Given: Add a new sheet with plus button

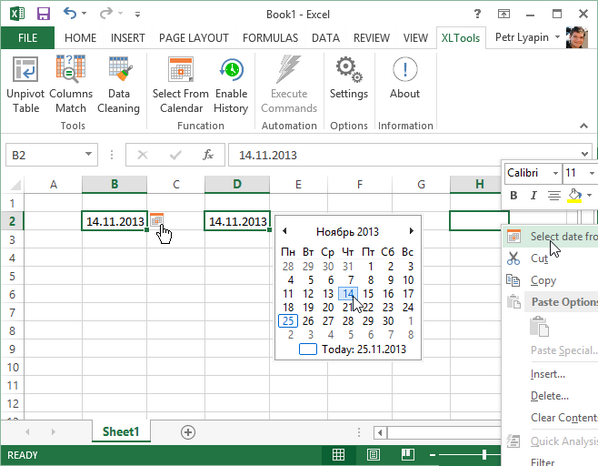Looking at the screenshot, I should pyautogui.click(x=188, y=432).
